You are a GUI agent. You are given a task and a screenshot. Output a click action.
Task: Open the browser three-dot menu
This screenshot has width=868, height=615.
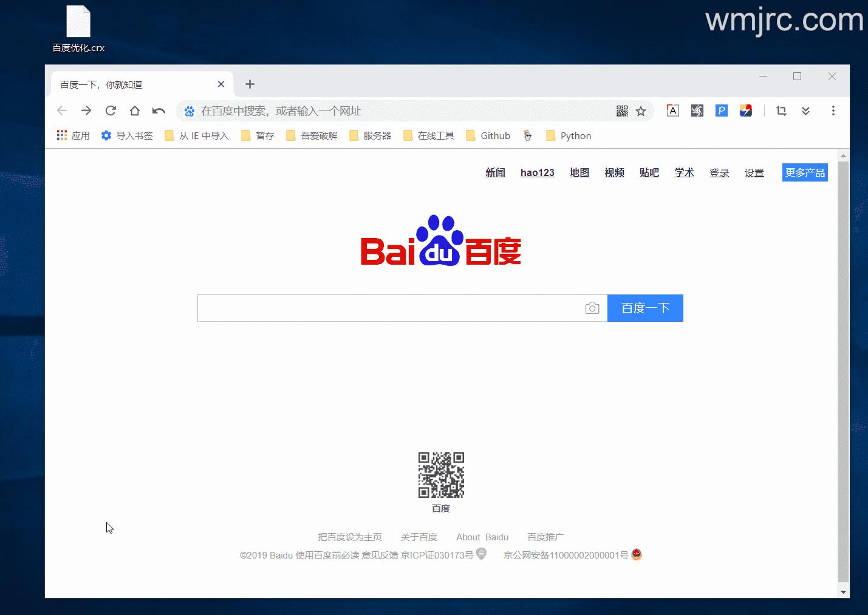(833, 110)
